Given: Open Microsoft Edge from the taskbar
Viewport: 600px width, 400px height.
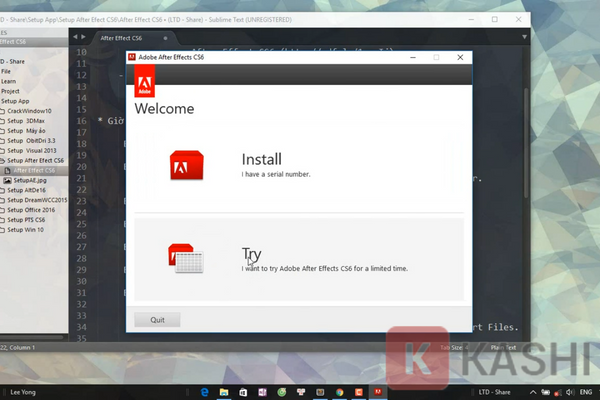Looking at the screenshot, I should coord(204,392).
